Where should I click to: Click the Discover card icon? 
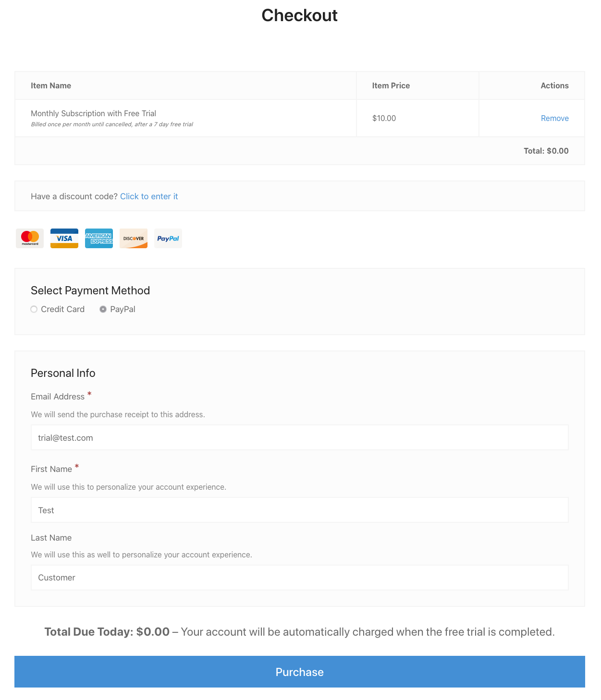click(134, 238)
